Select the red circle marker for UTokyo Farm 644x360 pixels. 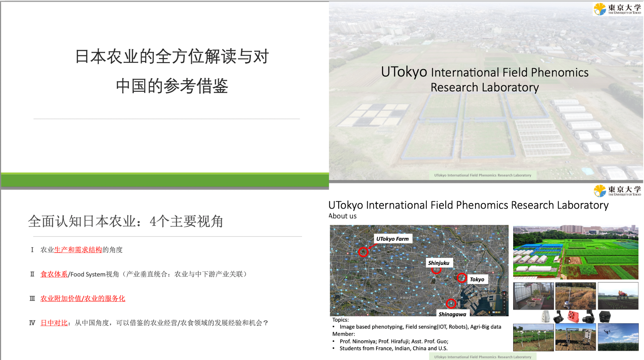(363, 252)
